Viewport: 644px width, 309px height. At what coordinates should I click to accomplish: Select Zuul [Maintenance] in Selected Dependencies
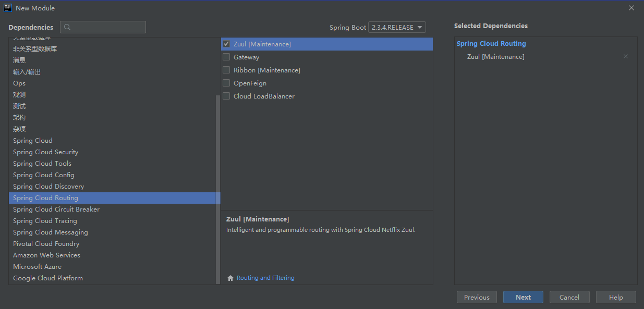496,57
